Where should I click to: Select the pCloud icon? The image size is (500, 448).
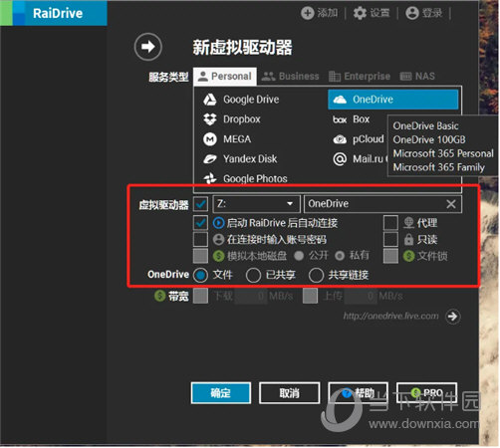point(340,139)
